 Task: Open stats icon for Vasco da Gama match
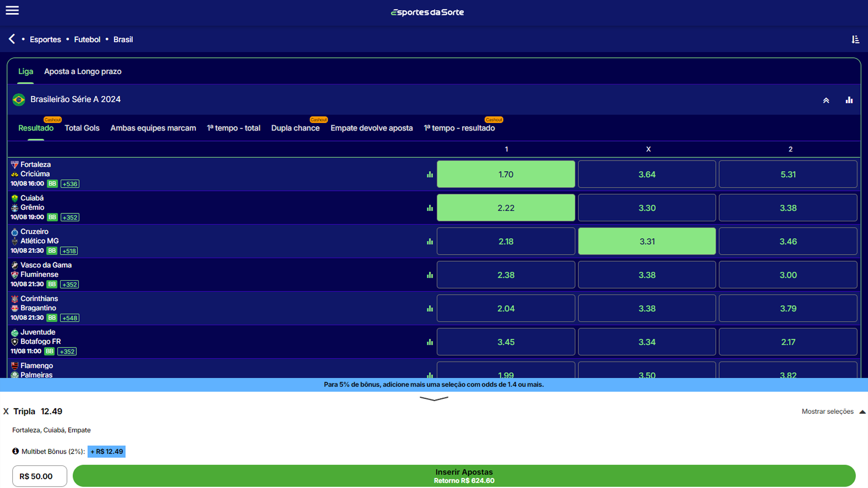(x=429, y=275)
